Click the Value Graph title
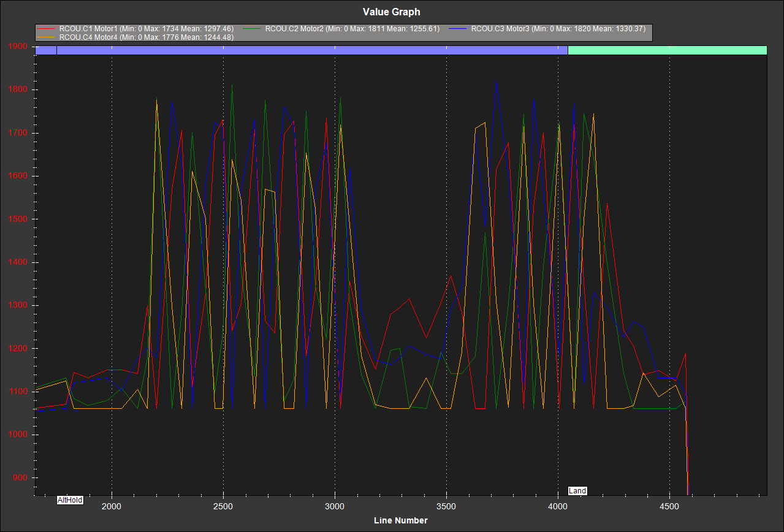The width and height of the screenshot is (784, 532). (392, 12)
